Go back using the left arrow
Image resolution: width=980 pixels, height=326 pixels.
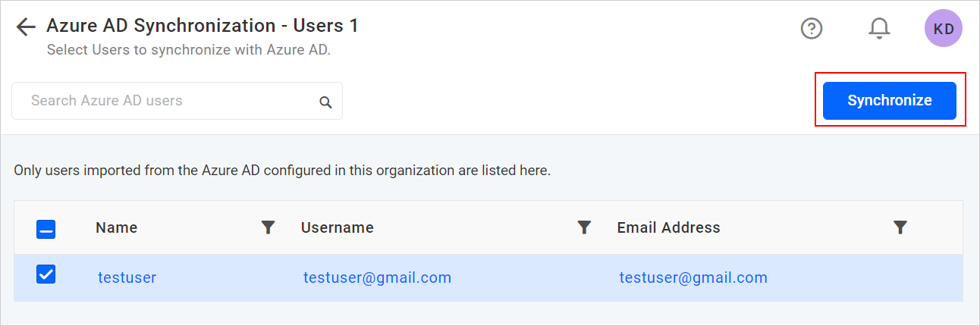click(26, 27)
